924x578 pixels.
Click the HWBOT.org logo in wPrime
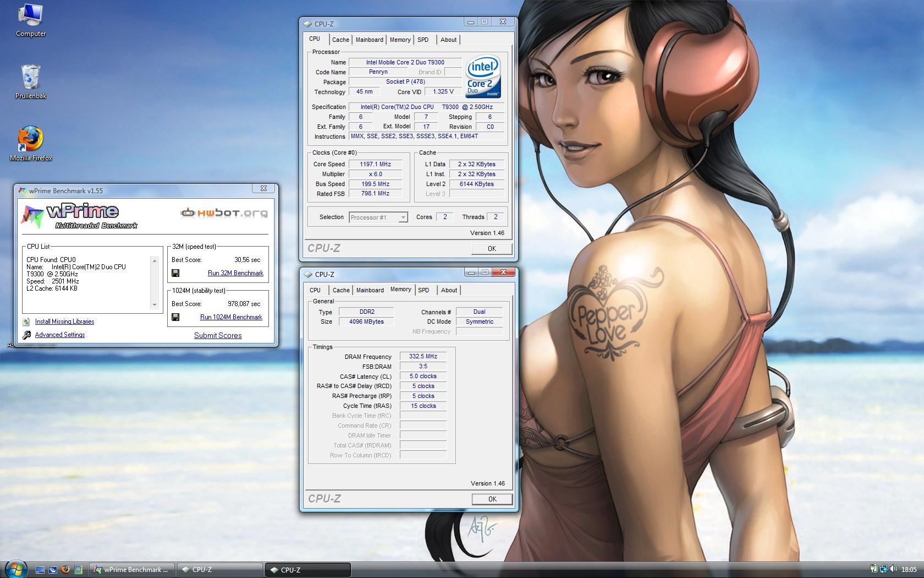click(224, 212)
